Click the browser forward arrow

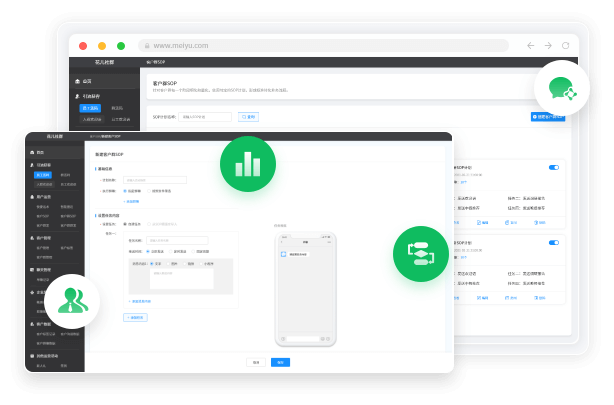click(548, 45)
